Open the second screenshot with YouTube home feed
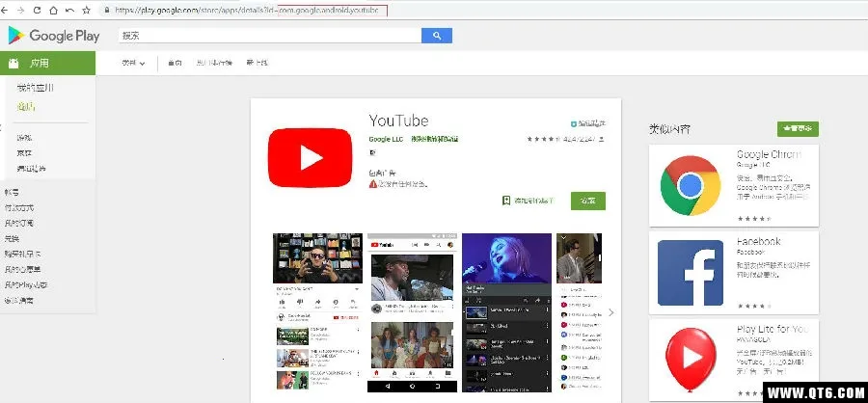Viewport: 868px width, 403px height. (x=413, y=312)
